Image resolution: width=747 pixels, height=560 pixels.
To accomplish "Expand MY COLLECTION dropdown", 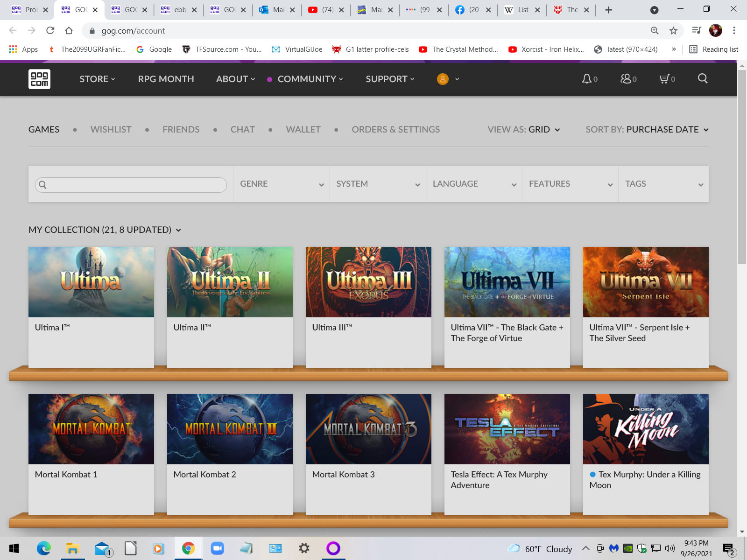I will pos(105,230).
